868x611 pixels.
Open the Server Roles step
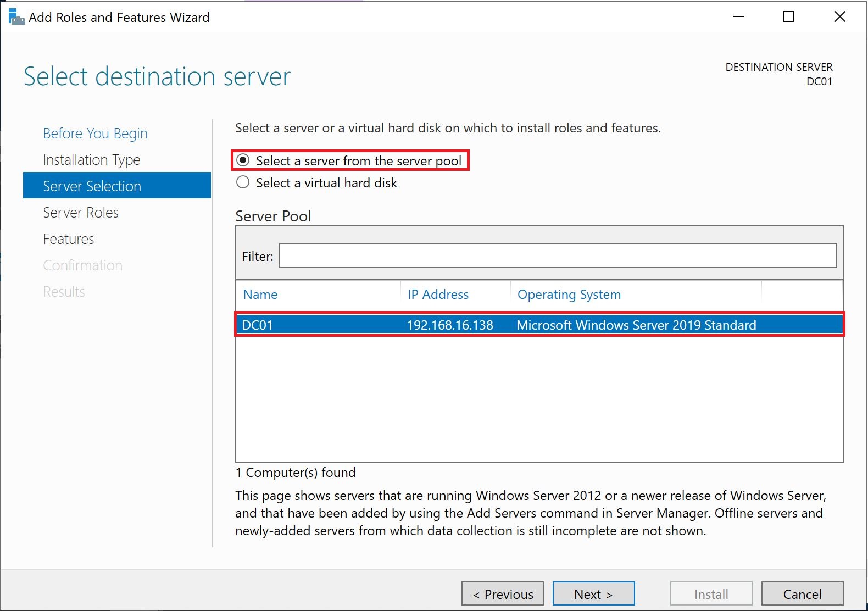pyautogui.click(x=81, y=213)
